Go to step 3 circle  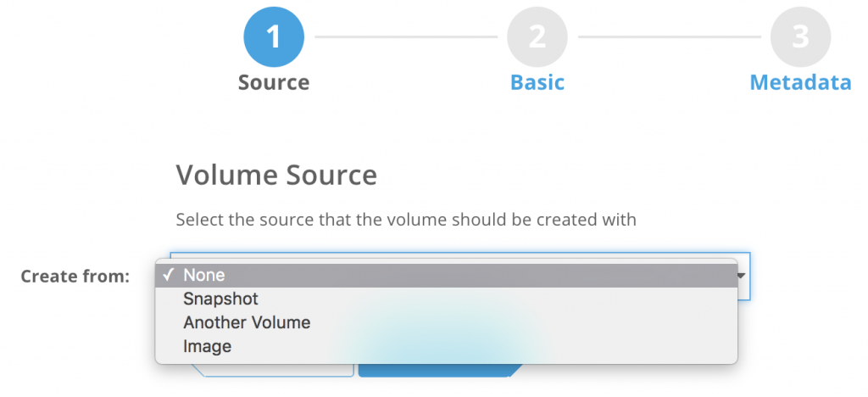pos(800,36)
